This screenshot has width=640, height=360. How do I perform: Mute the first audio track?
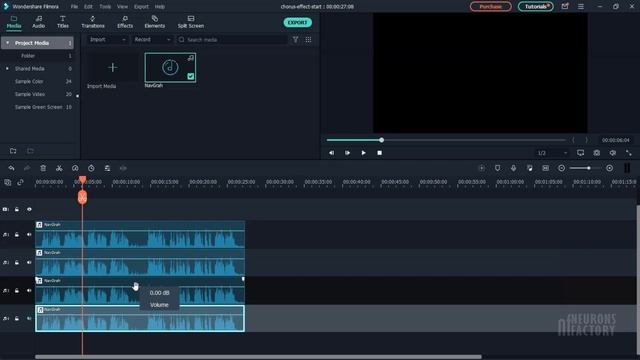pyautogui.click(x=29, y=235)
